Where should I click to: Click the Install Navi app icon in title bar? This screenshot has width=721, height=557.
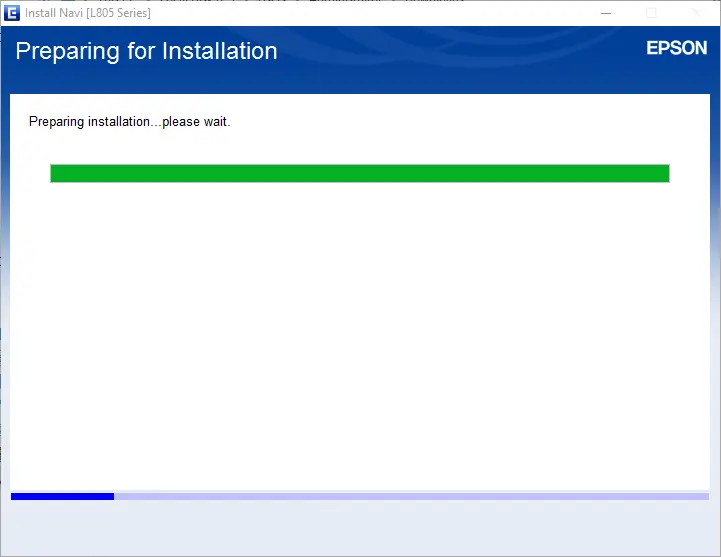click(12, 13)
